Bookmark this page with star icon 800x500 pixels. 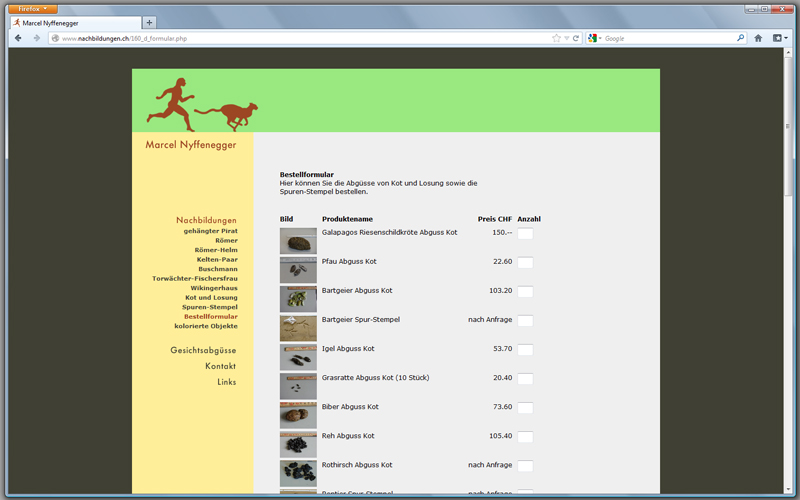click(556, 38)
